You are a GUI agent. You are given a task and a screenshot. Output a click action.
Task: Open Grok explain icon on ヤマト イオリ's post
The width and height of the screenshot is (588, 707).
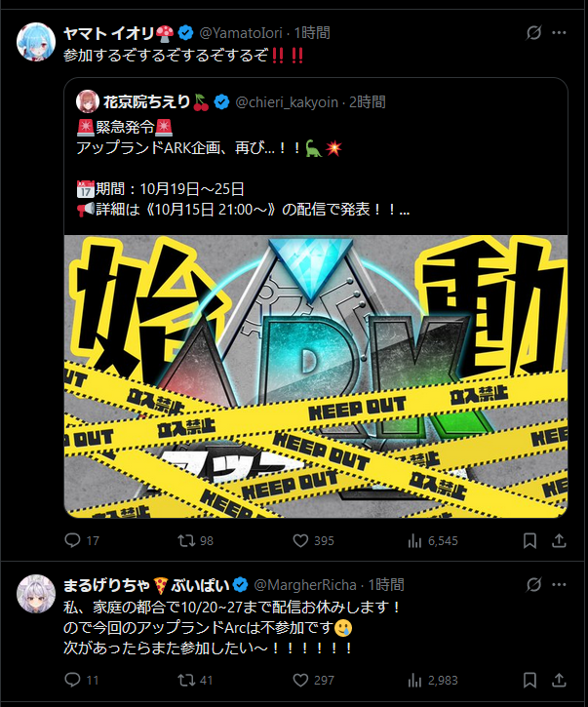pyautogui.click(x=534, y=33)
